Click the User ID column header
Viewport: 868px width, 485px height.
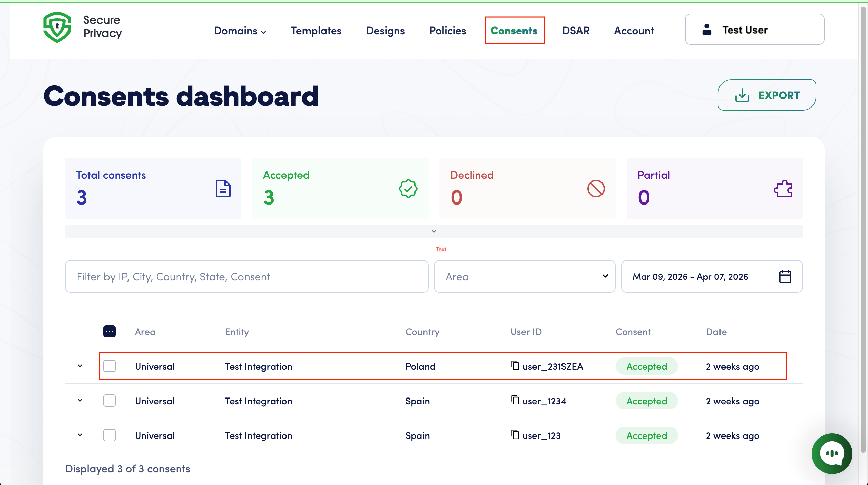[x=526, y=332]
